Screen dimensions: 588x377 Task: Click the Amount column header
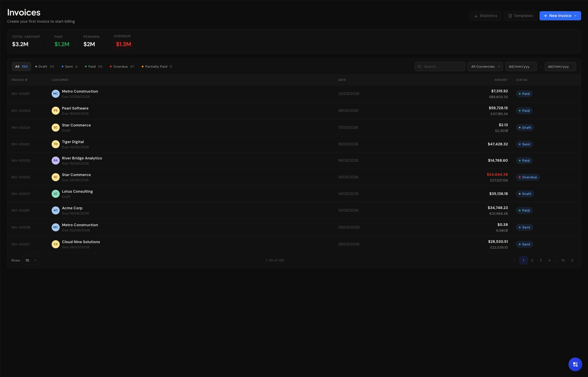click(x=501, y=80)
